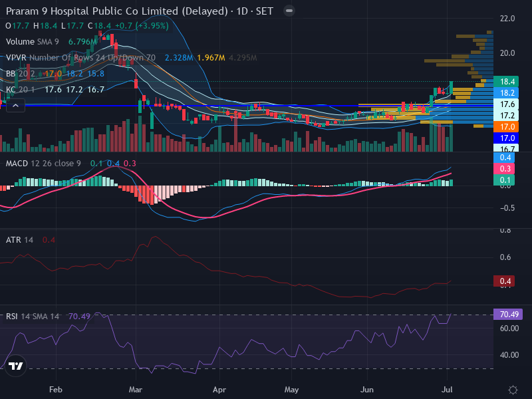Click the 40.00 RSI scale value
Image resolution: width=532 pixels, height=399 pixels.
coord(509,355)
